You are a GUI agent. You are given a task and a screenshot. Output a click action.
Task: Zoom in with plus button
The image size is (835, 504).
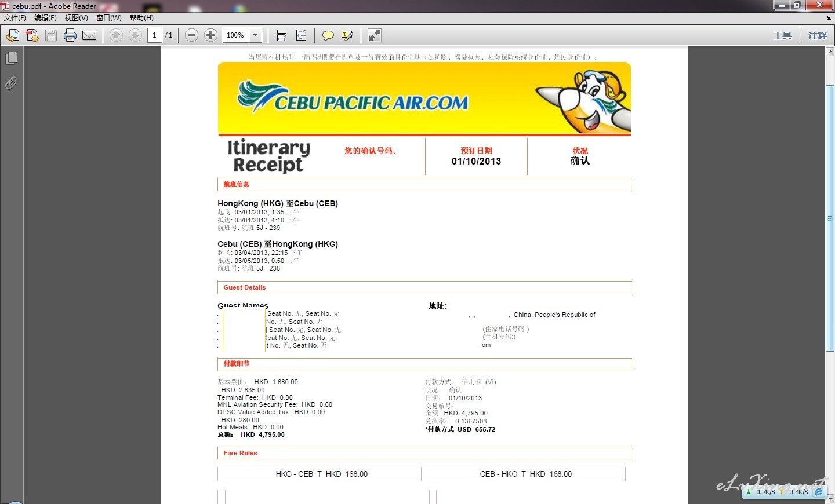coord(211,35)
